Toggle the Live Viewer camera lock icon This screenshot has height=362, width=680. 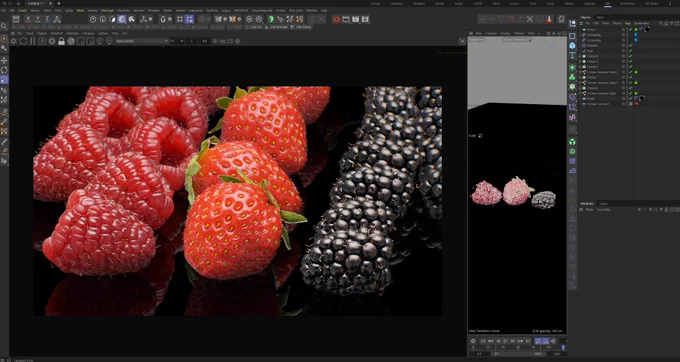[61, 41]
